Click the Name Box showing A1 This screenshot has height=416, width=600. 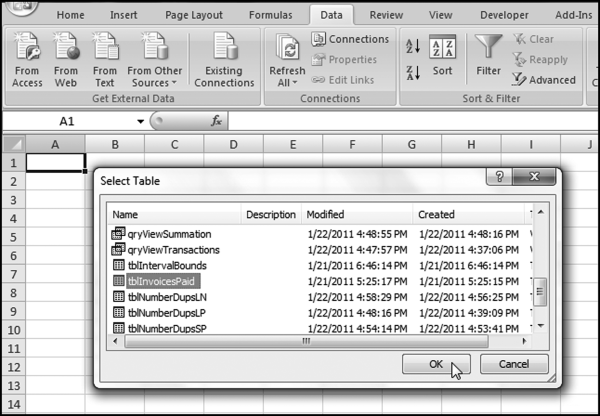pos(69,122)
